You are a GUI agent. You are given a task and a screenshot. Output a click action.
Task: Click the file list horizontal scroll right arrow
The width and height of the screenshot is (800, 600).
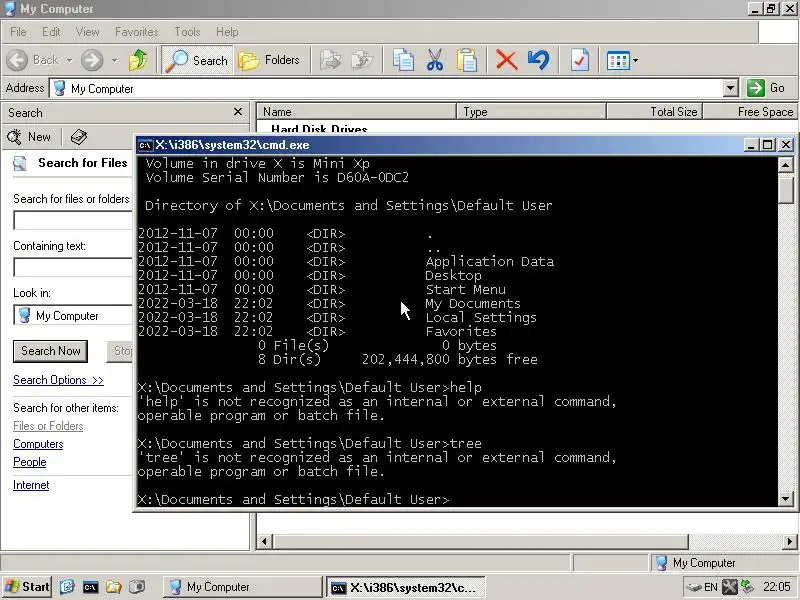point(789,541)
